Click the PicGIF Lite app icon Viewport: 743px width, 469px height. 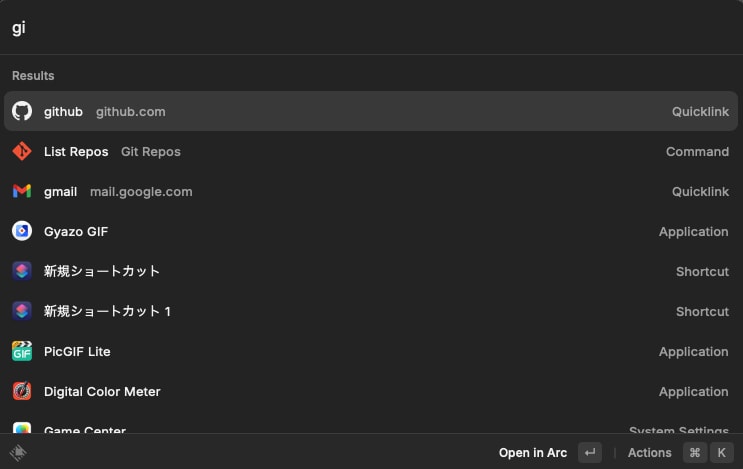point(22,351)
